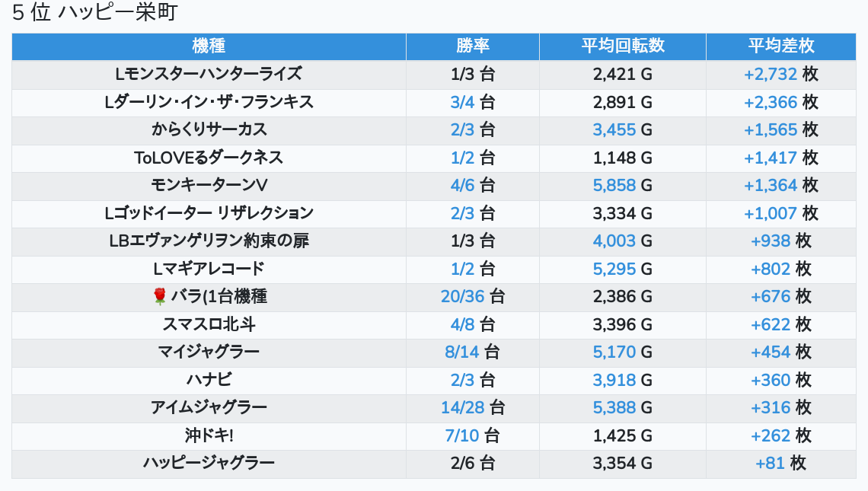Click the 勝率 column header
This screenshot has width=868, height=491.
click(x=473, y=46)
